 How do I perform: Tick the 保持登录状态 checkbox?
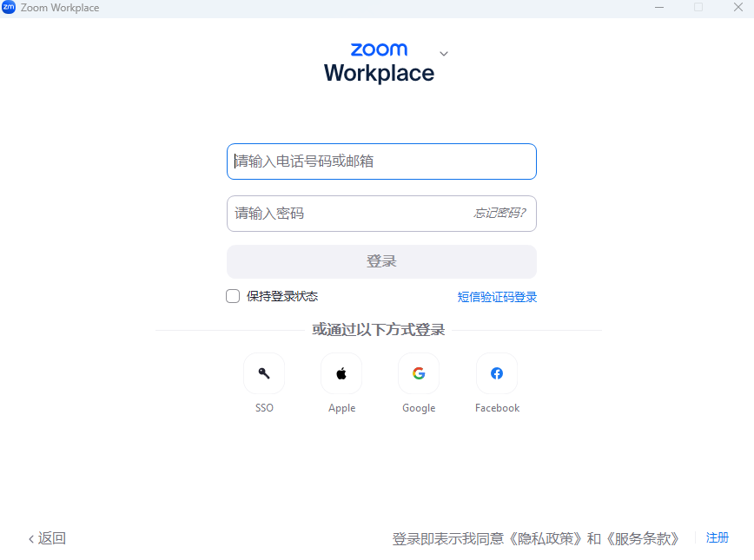click(x=233, y=296)
